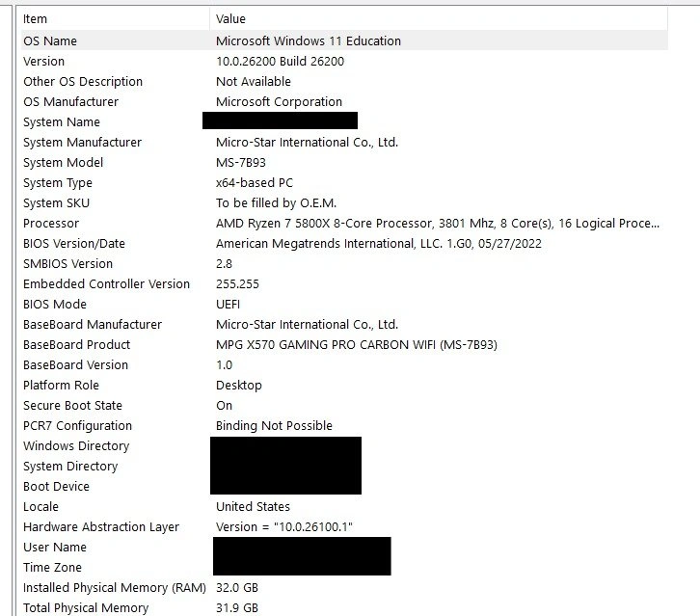Select the Platform Role row label
The width and height of the screenshot is (700, 616).
coord(61,386)
